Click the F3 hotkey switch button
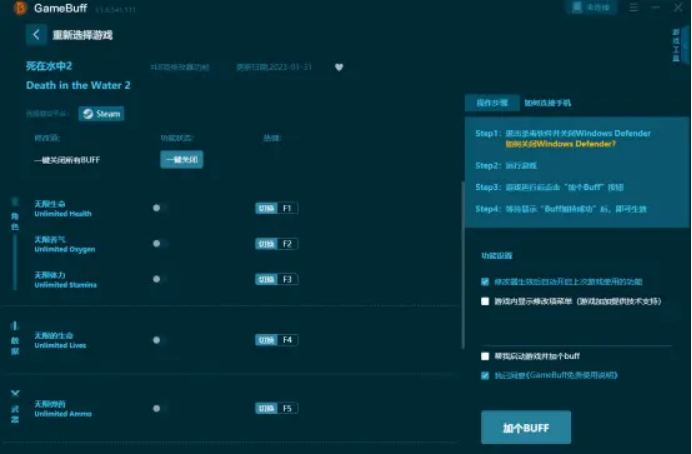692x454 pixels. click(x=276, y=279)
